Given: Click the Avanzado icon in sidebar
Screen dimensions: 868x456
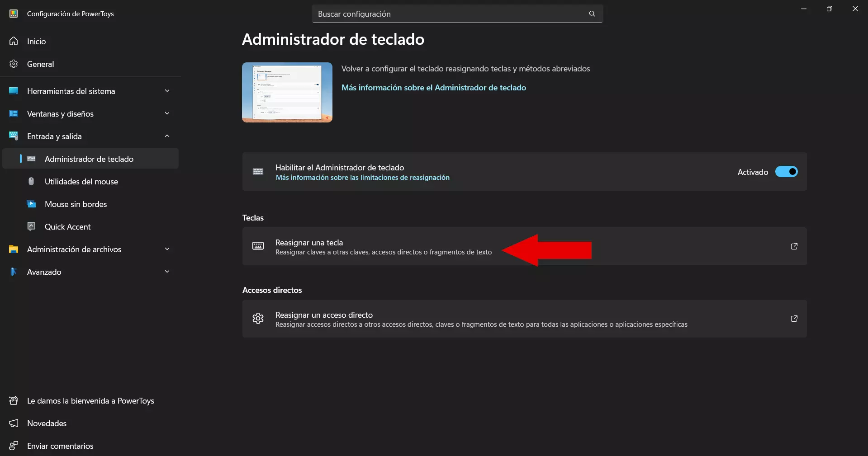Looking at the screenshot, I should pyautogui.click(x=14, y=272).
